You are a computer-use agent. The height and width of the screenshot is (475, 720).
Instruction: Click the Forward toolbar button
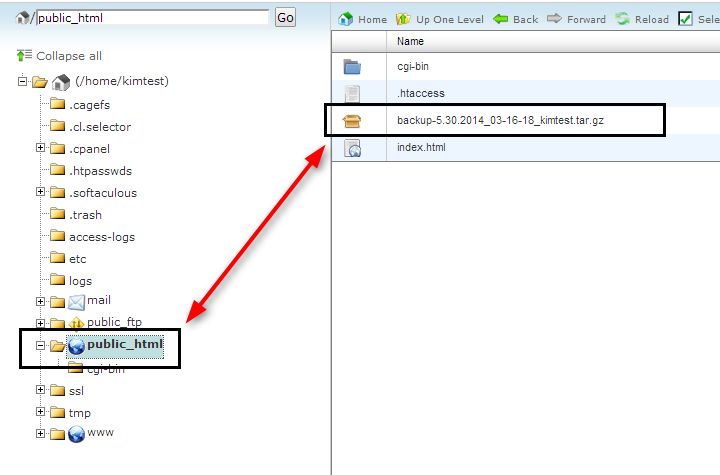click(576, 19)
